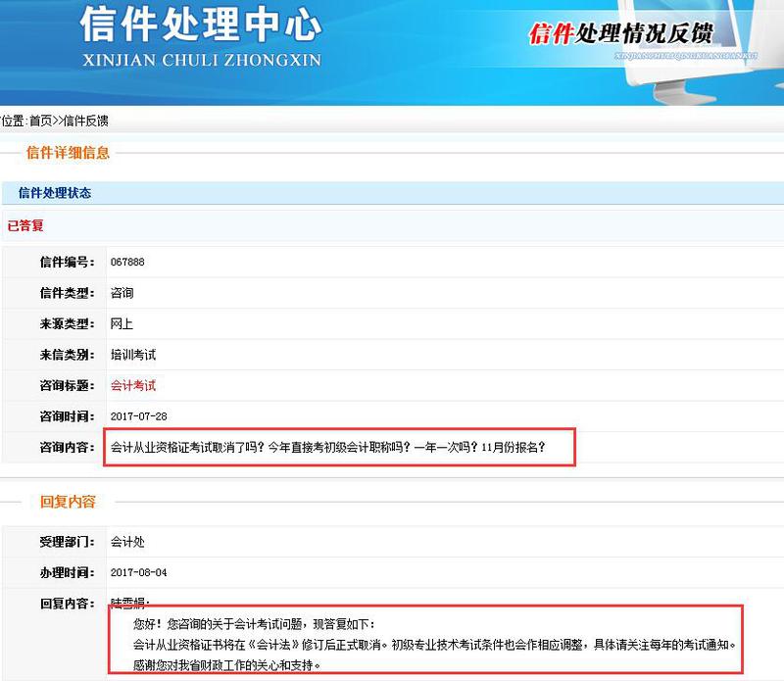This screenshot has height=681, width=784.
Task: Open the 信件反馈 breadcrumb link
Action: pos(85,121)
